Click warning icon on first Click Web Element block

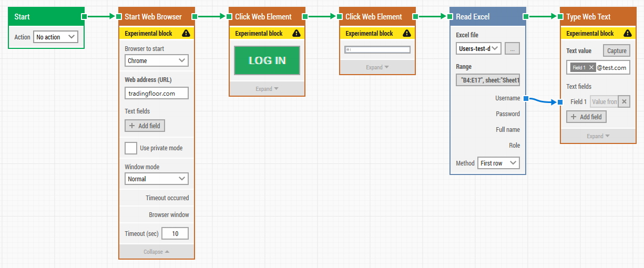297,33
